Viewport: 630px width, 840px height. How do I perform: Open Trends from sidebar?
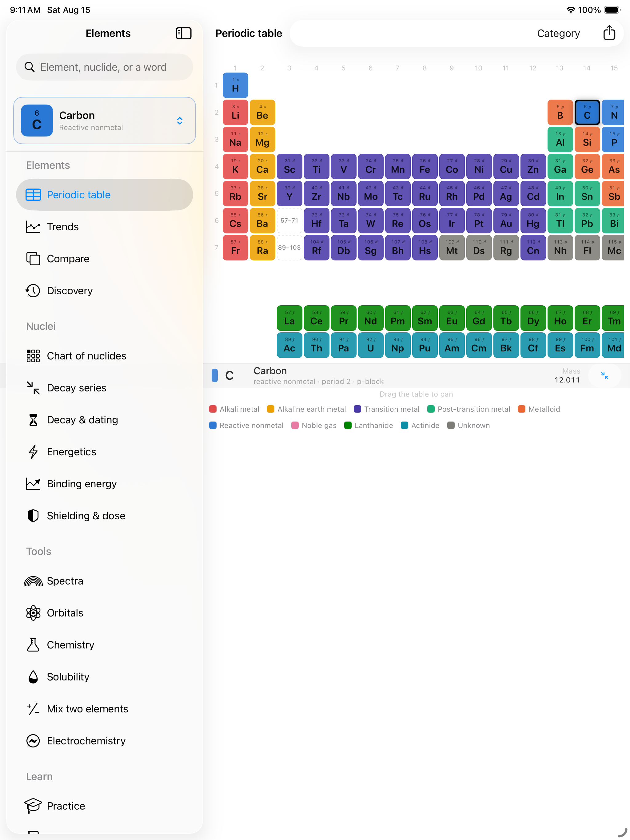[x=105, y=227]
